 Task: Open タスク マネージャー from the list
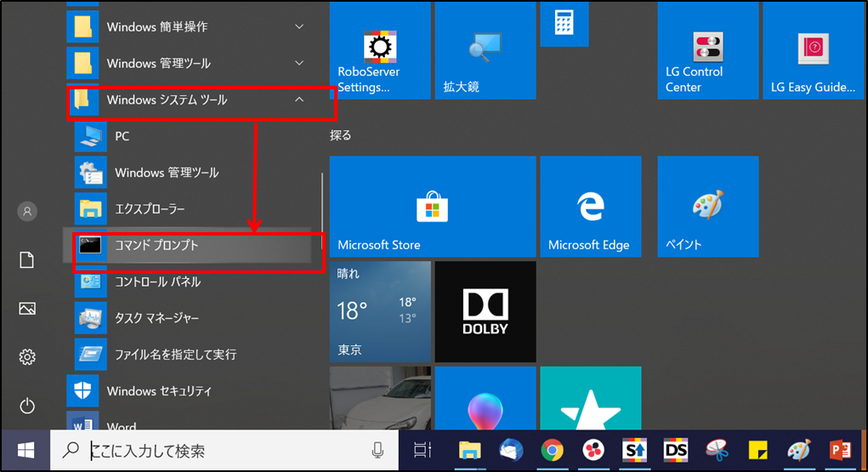pyautogui.click(x=194, y=318)
